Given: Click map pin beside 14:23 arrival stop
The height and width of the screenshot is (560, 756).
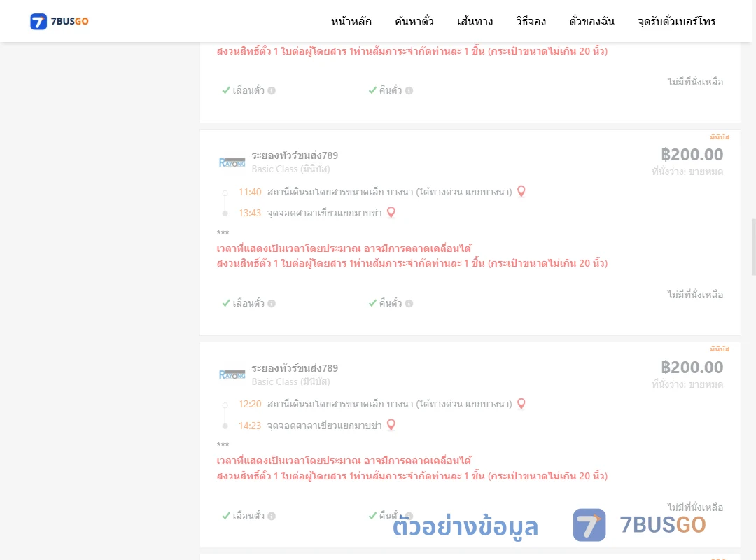Looking at the screenshot, I should tap(391, 425).
